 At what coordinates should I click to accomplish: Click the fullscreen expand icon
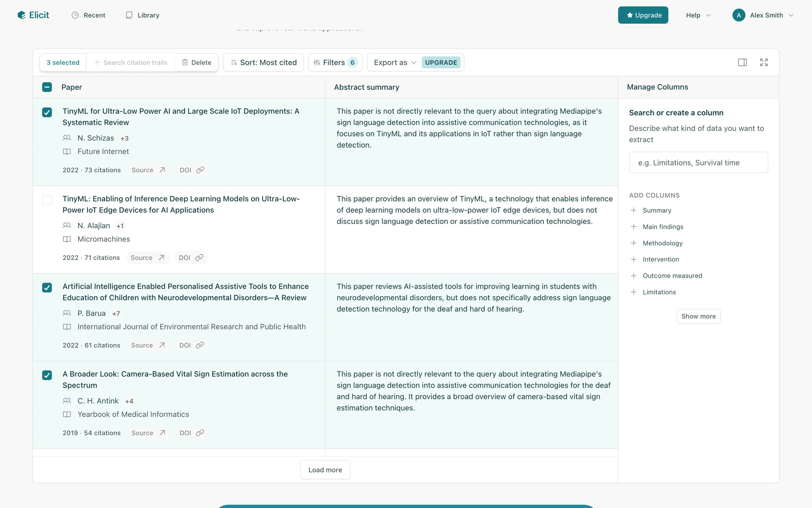[x=764, y=62]
